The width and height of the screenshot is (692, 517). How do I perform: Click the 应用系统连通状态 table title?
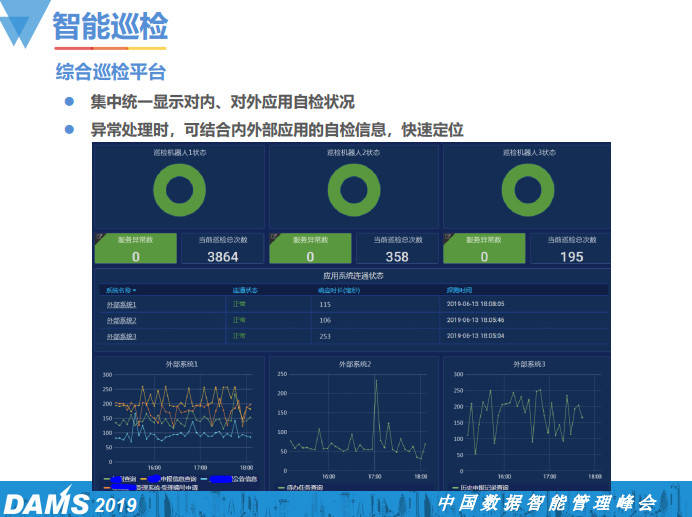353,275
